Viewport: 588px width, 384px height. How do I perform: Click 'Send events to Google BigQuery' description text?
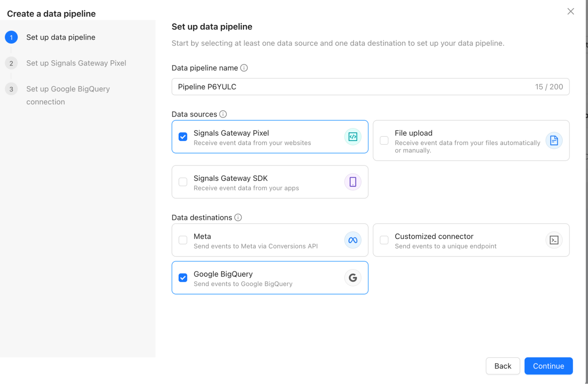point(243,284)
